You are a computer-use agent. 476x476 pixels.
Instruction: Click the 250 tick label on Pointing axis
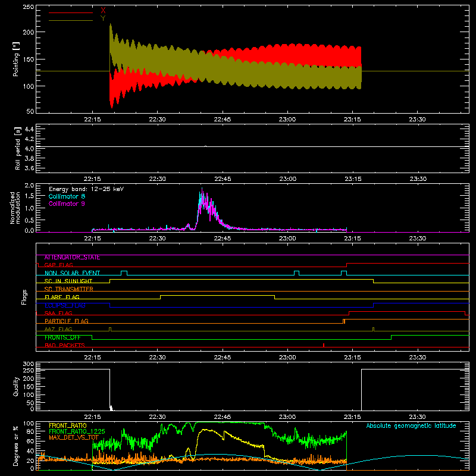pos(29,7)
